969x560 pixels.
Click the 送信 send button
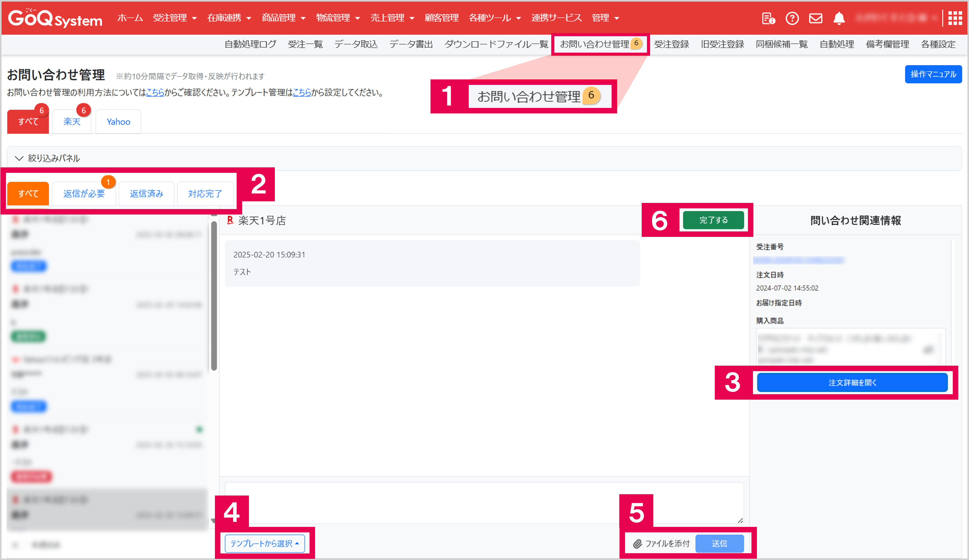coord(719,544)
